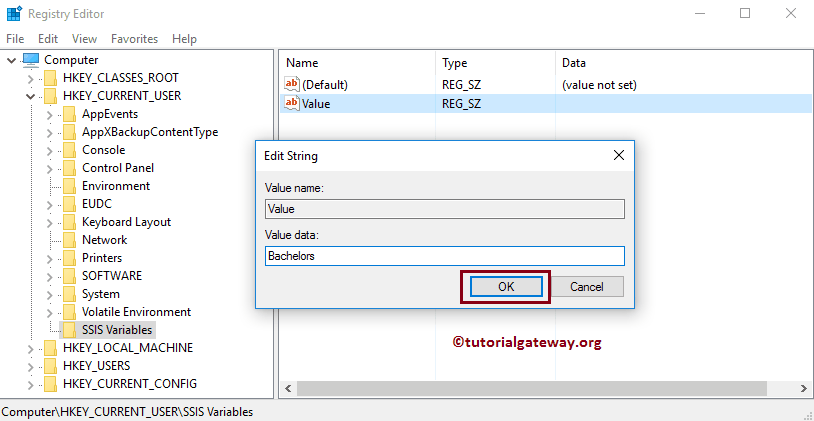The image size is (814, 421).
Task: Click the AppEvents folder icon
Action: pos(69,114)
